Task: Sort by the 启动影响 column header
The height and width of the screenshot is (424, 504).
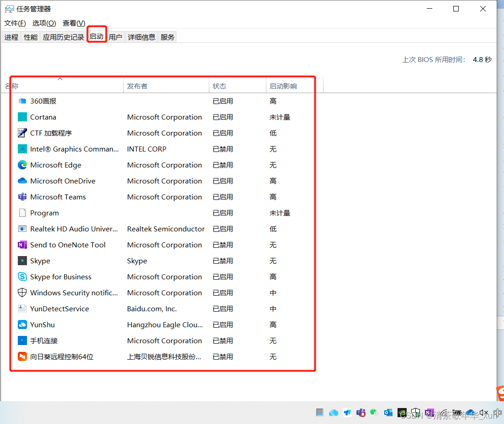Action: (294, 86)
